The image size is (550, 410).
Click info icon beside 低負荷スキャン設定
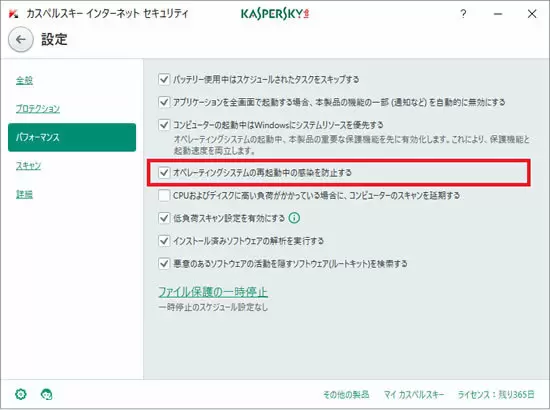pos(294,218)
